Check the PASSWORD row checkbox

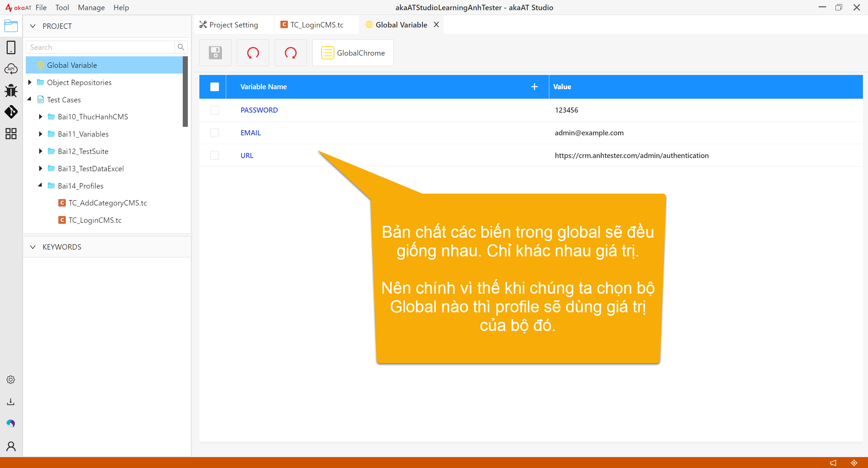(x=215, y=110)
